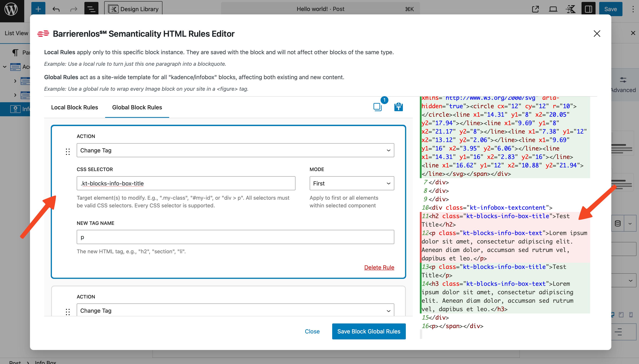Click the paste rules clipboard icon
This screenshot has height=364, width=639.
click(x=399, y=107)
